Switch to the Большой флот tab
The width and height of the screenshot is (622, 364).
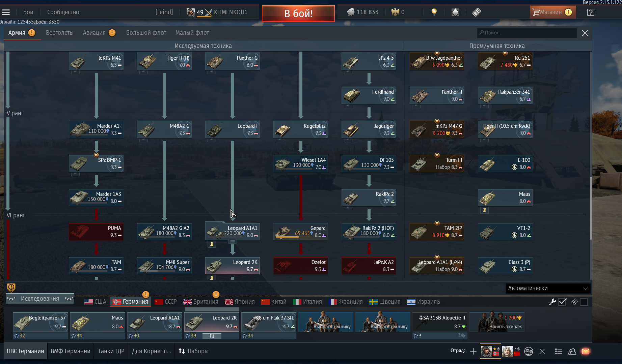point(146,33)
